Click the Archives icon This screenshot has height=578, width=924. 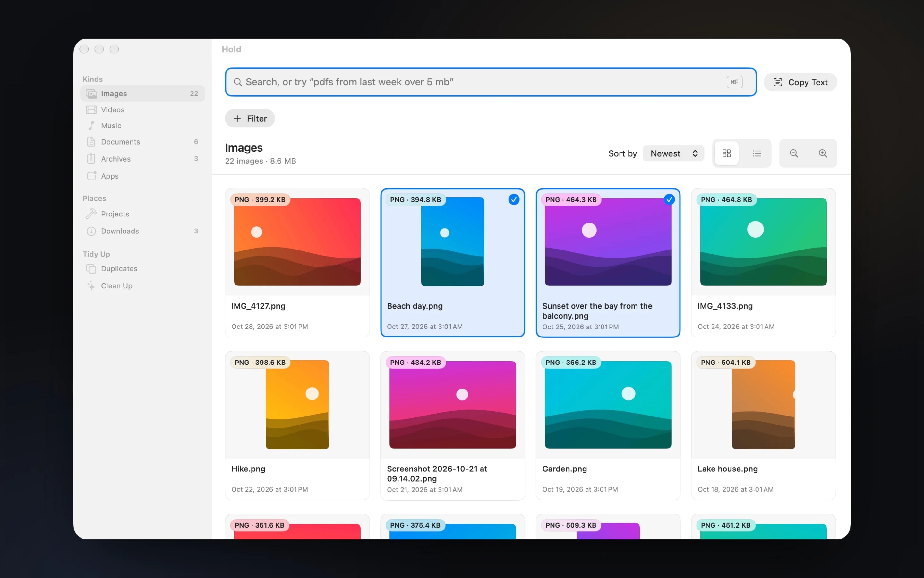[91, 159]
